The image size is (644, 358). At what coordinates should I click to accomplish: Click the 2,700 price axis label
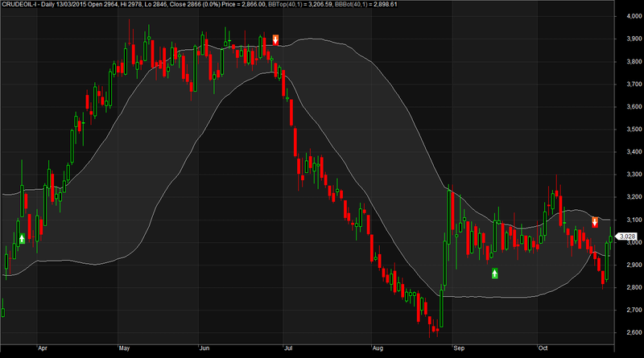pyautogui.click(x=634, y=310)
